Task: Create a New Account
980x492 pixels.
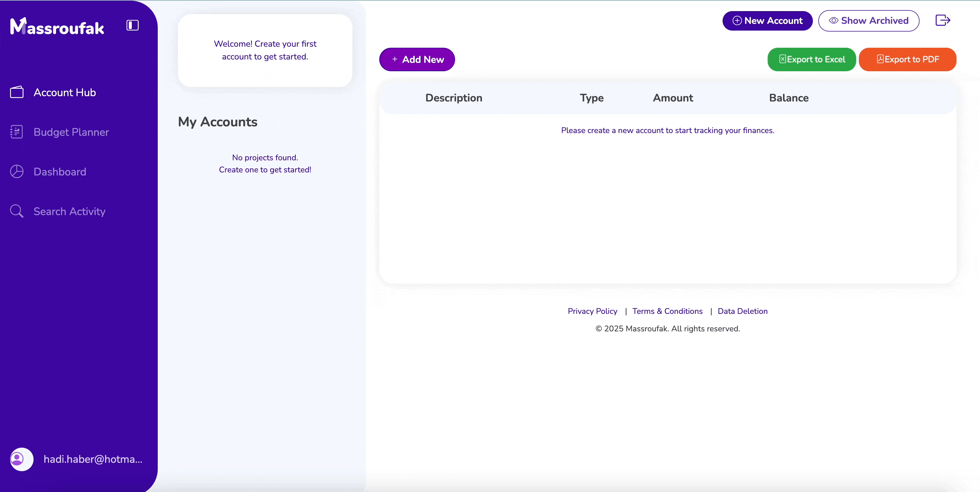Action: pos(767,20)
